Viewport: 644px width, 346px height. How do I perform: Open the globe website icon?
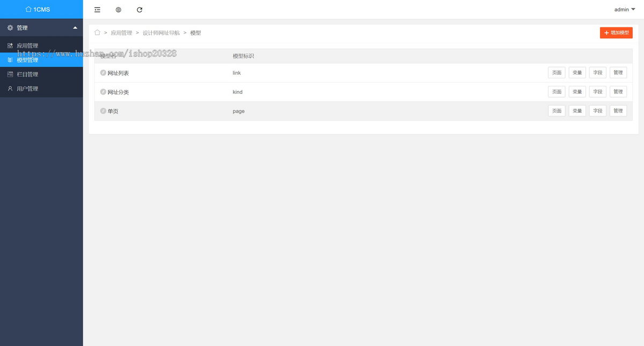click(119, 10)
